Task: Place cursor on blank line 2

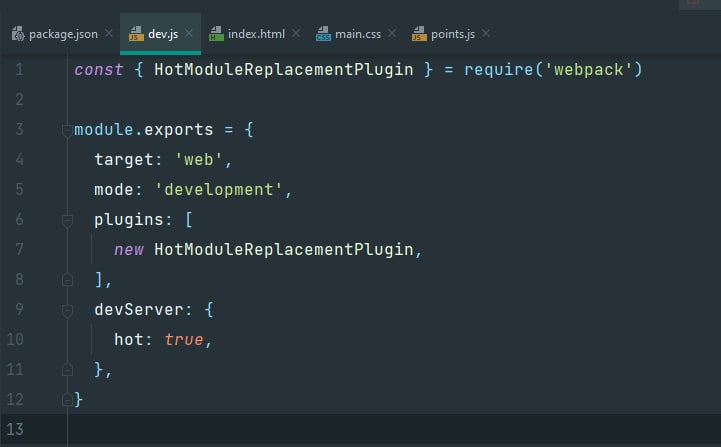Action: (x=394, y=100)
